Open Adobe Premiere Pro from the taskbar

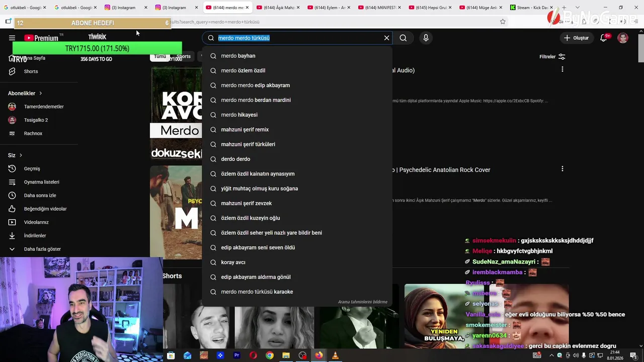236,355
